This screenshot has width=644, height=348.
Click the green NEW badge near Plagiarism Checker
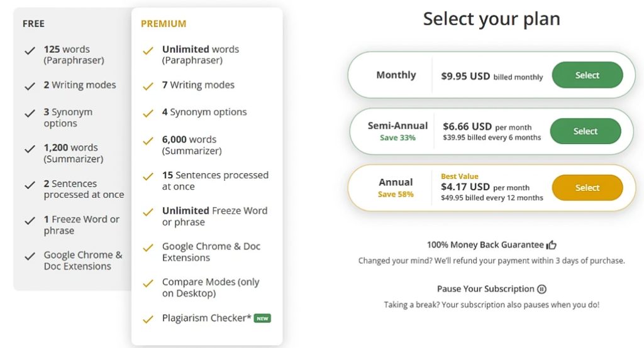click(x=262, y=318)
